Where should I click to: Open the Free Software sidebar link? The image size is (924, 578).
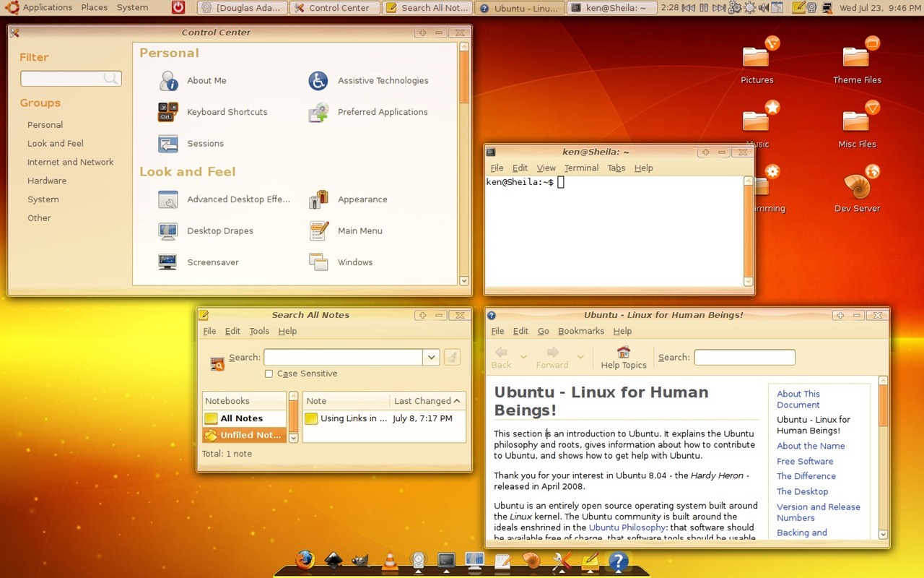pyautogui.click(x=805, y=462)
